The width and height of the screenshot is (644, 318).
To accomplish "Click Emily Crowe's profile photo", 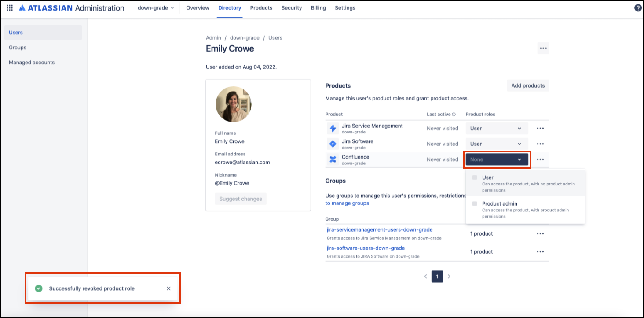I will pyautogui.click(x=234, y=104).
